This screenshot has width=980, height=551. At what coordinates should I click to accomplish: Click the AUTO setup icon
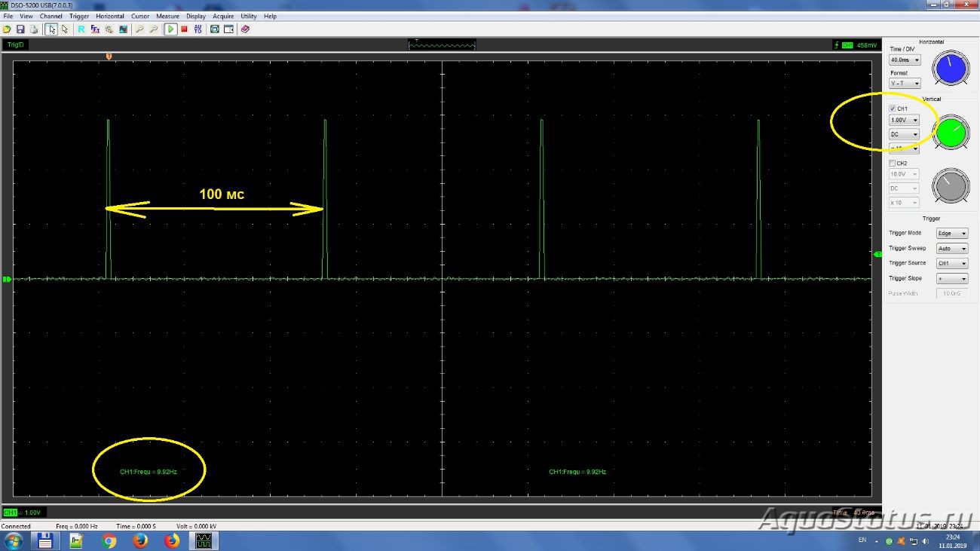pos(198,29)
